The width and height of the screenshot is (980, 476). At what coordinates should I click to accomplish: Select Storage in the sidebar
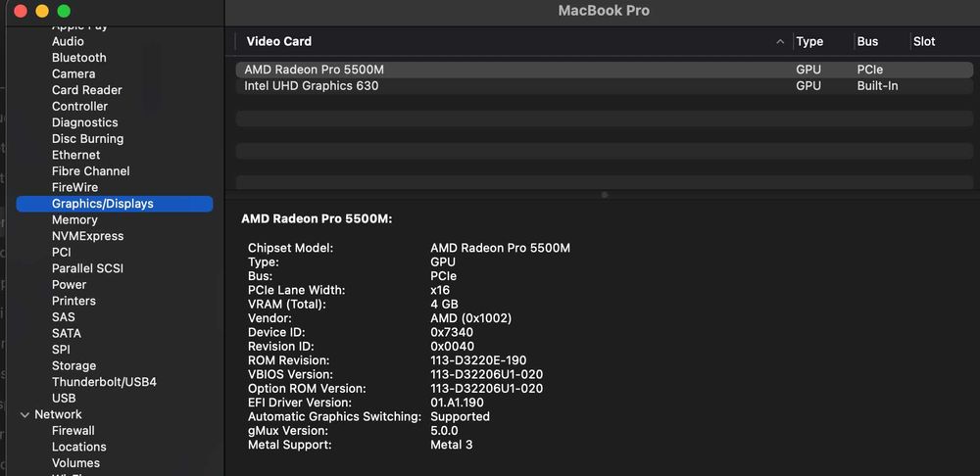(x=73, y=366)
